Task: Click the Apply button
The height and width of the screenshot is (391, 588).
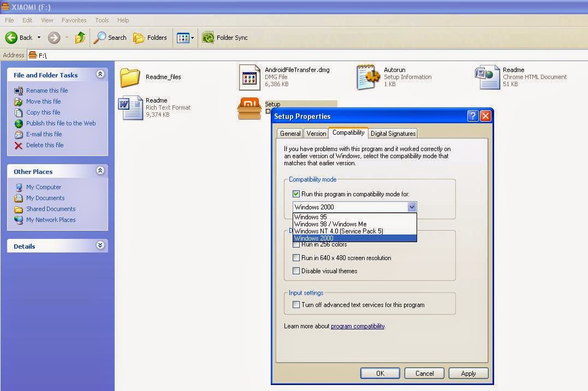Action: point(468,374)
